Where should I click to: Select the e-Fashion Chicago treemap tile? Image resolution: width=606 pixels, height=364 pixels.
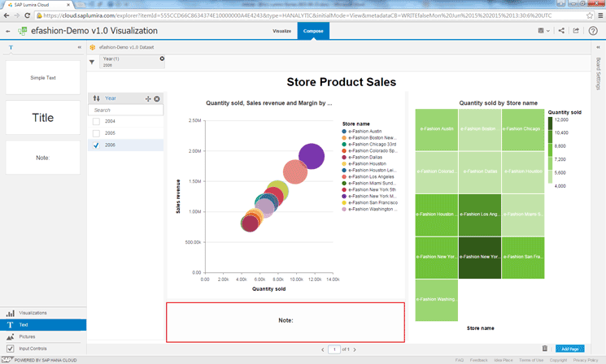523,130
